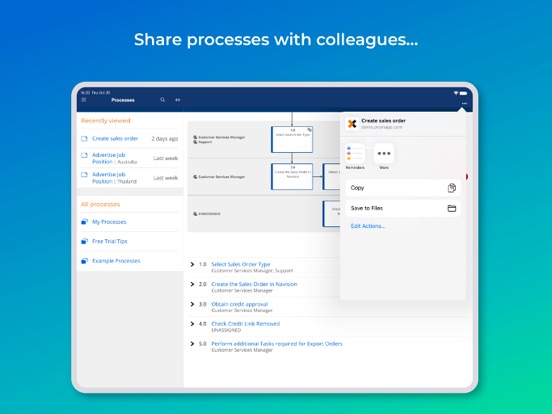The image size is (552, 414).
Task: Click flowchart box 2.0 Create the Sales Order
Action: [292, 176]
